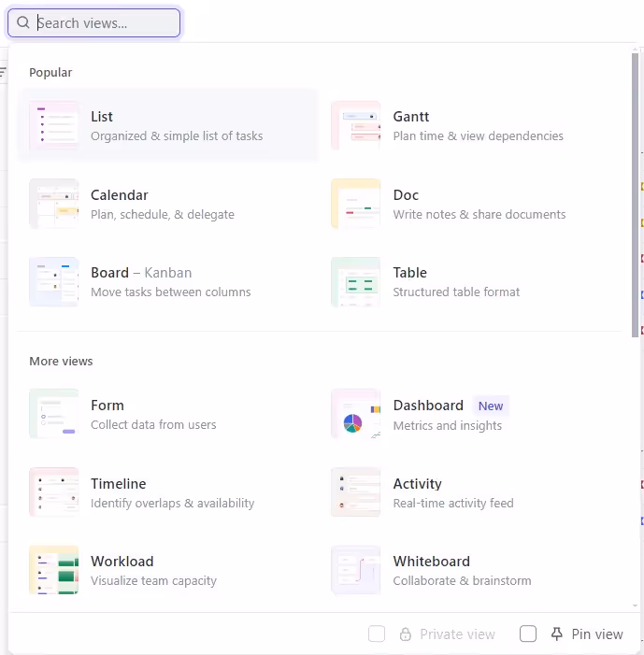The image size is (644, 655).
Task: Choose the Table view icon
Action: [356, 282]
